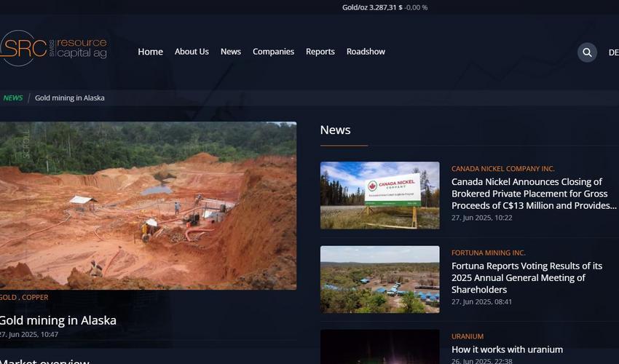
Task: Open Canada Nickel private placement article
Action: click(533, 194)
